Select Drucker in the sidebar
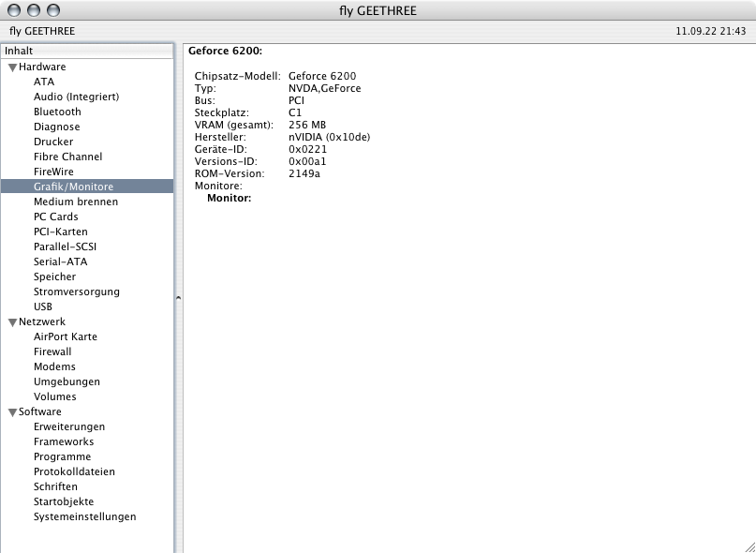Viewport: 756px width, 553px height. (x=53, y=142)
